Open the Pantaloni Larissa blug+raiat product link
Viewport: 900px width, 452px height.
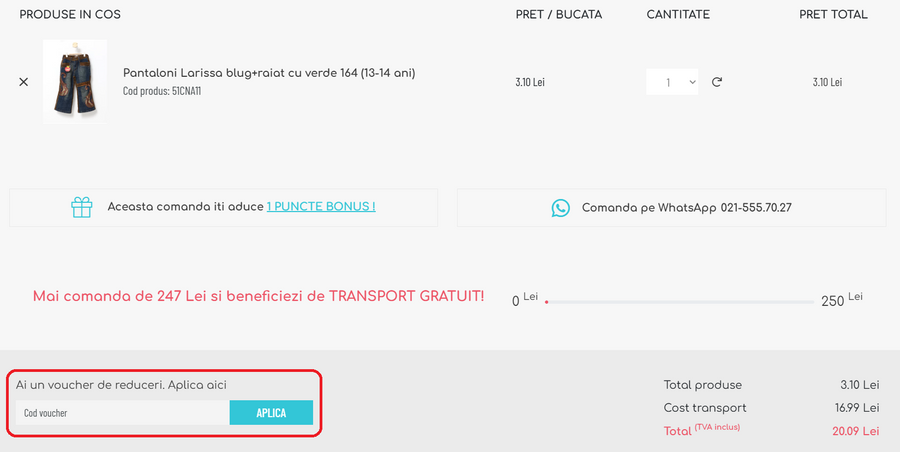[268, 73]
